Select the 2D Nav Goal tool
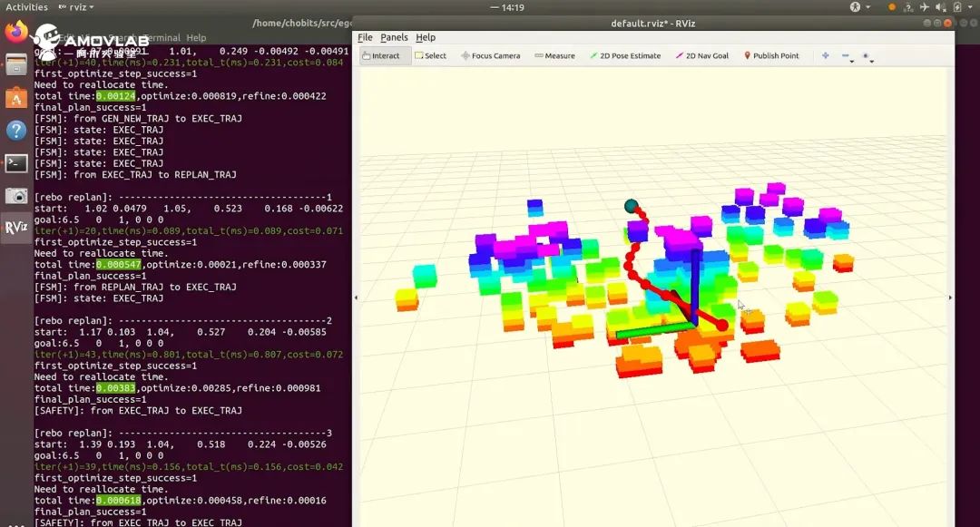 [702, 55]
